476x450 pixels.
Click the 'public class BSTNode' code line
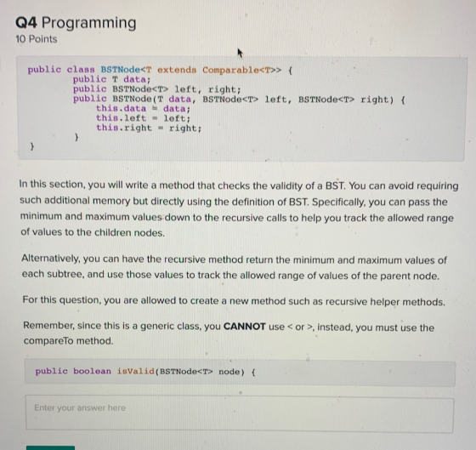(x=160, y=70)
